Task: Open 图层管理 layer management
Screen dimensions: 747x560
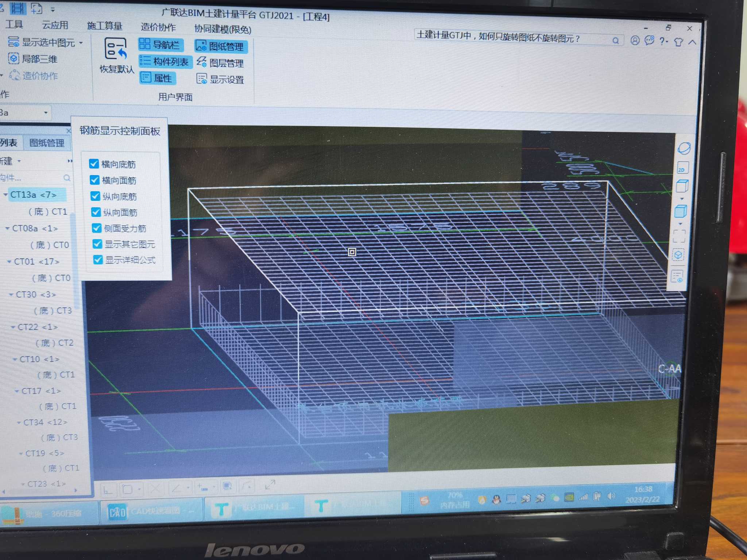Action: (x=220, y=63)
